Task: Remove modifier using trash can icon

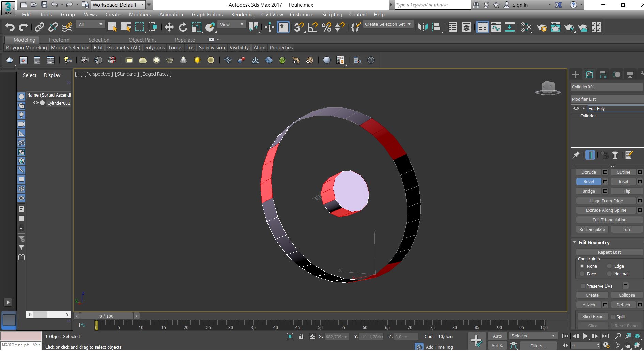Action: click(615, 155)
